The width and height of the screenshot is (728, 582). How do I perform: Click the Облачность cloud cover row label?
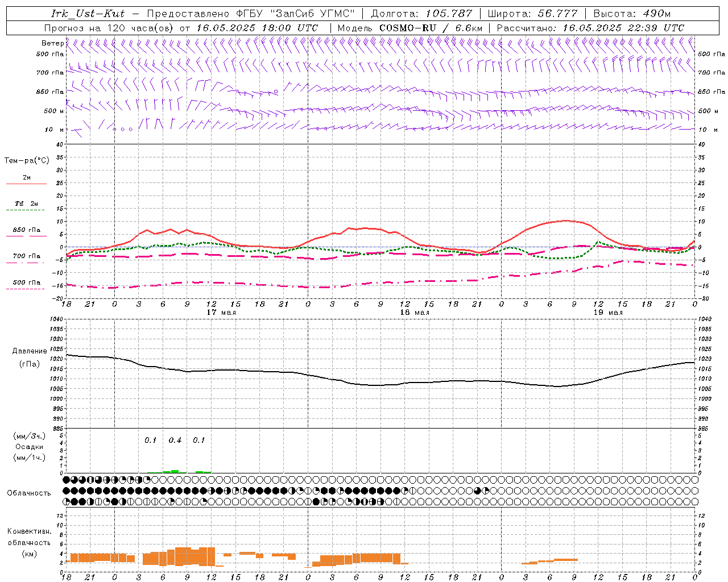(x=29, y=493)
